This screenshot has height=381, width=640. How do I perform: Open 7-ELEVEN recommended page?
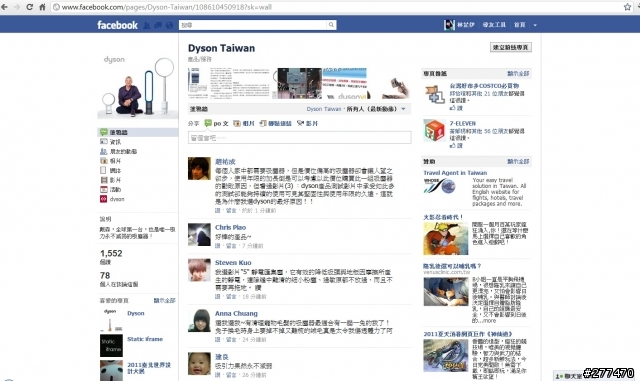(462, 123)
